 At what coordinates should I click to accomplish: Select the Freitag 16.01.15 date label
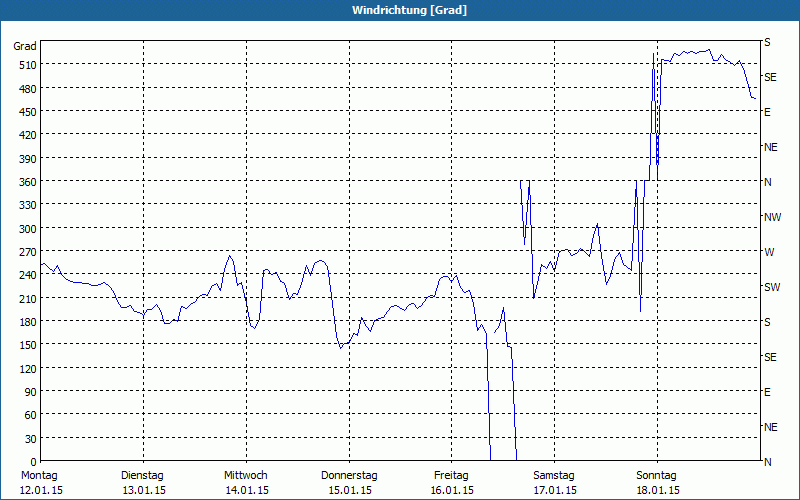coord(452,483)
